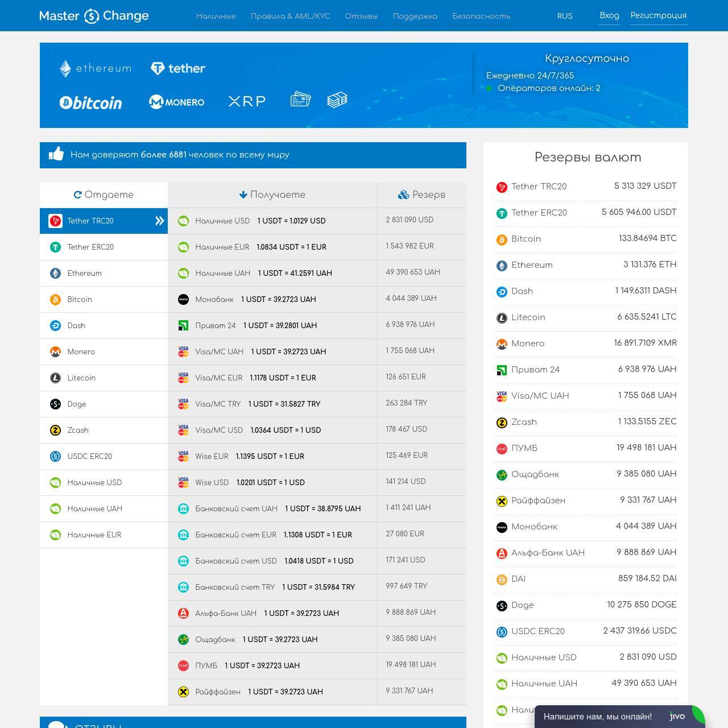Screen dimensions: 728x728
Task: Click the Bitcoin icon in Отдаете list
Action: 55,299
